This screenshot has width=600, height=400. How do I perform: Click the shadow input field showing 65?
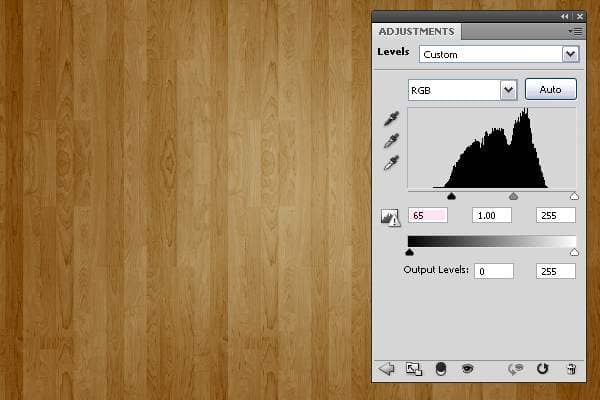[x=428, y=216]
